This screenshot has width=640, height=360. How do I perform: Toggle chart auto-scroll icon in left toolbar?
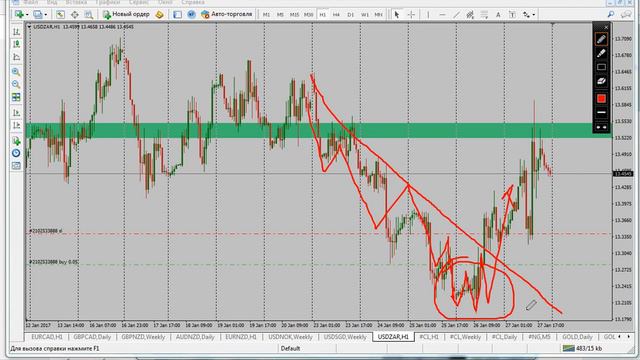(x=16, y=112)
